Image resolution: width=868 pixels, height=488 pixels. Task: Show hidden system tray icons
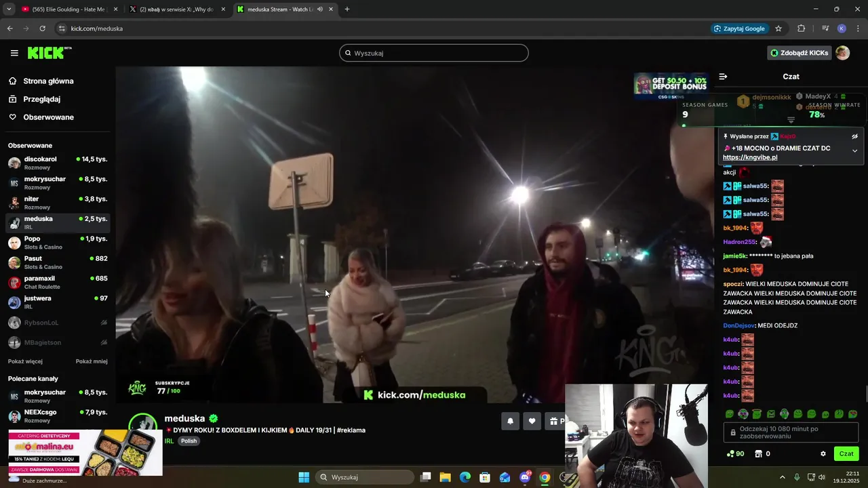(782, 477)
